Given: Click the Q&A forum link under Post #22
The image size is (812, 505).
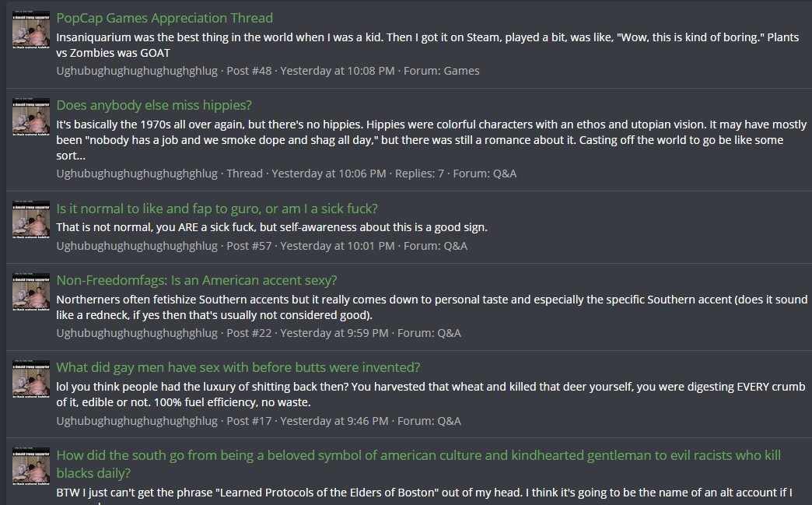Looking at the screenshot, I should point(449,333).
